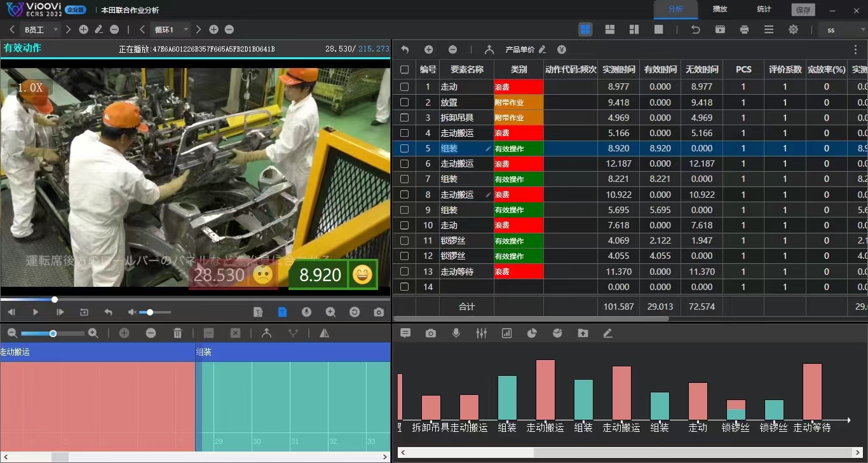
Task: Adjust the volume slider
Action: (155, 312)
